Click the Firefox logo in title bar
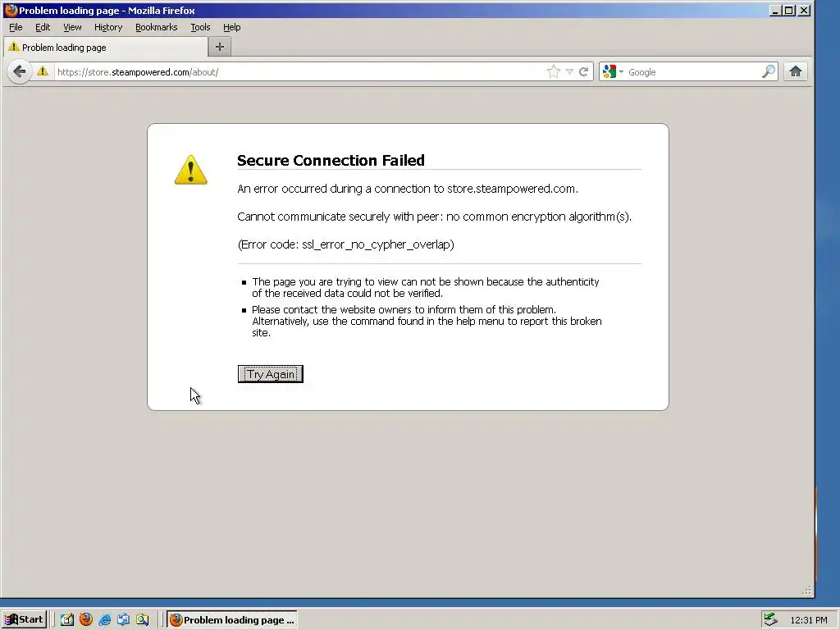The image size is (840, 630). [10, 10]
